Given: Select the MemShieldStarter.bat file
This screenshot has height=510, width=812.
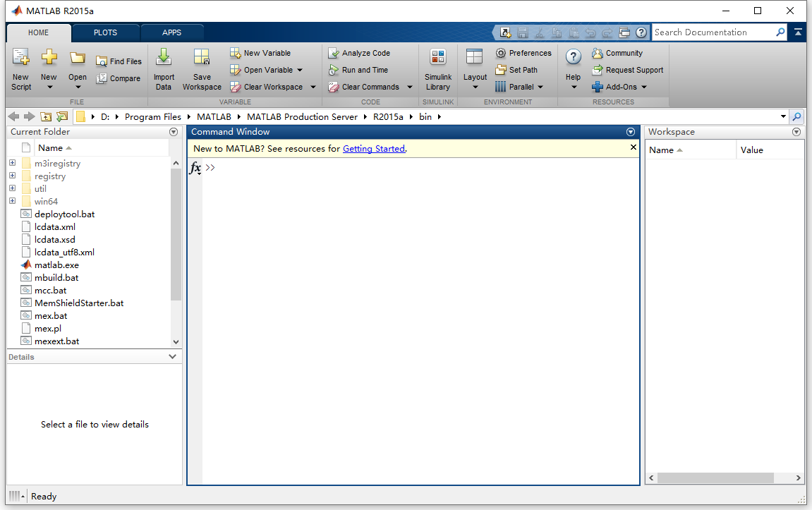Looking at the screenshot, I should pyautogui.click(x=79, y=303).
